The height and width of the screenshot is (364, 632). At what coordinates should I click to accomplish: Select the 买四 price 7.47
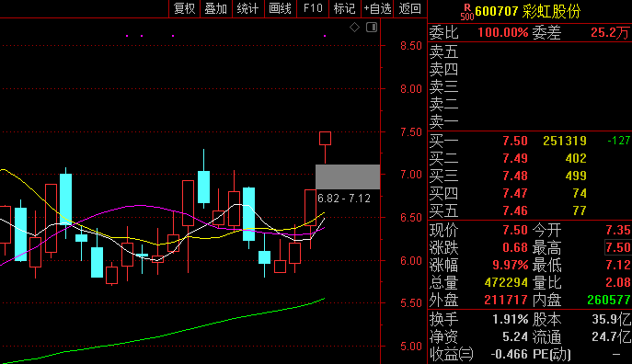(515, 194)
